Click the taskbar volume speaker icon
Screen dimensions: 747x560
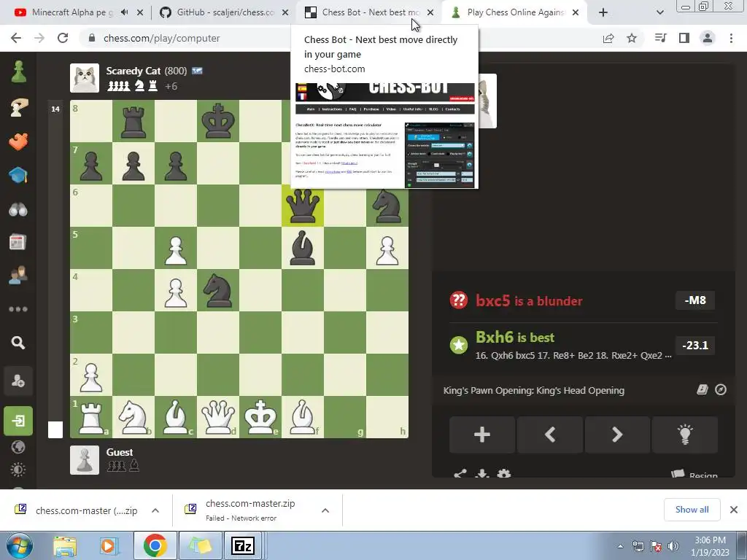673,546
